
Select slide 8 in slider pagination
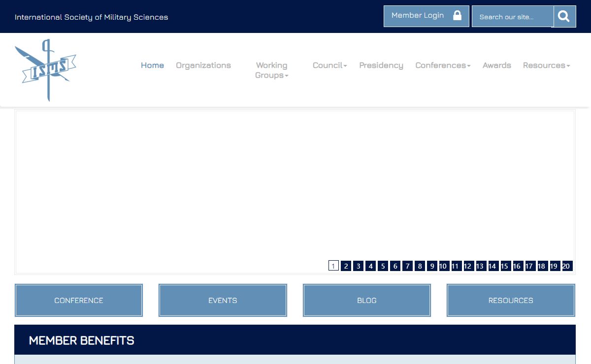(x=420, y=266)
